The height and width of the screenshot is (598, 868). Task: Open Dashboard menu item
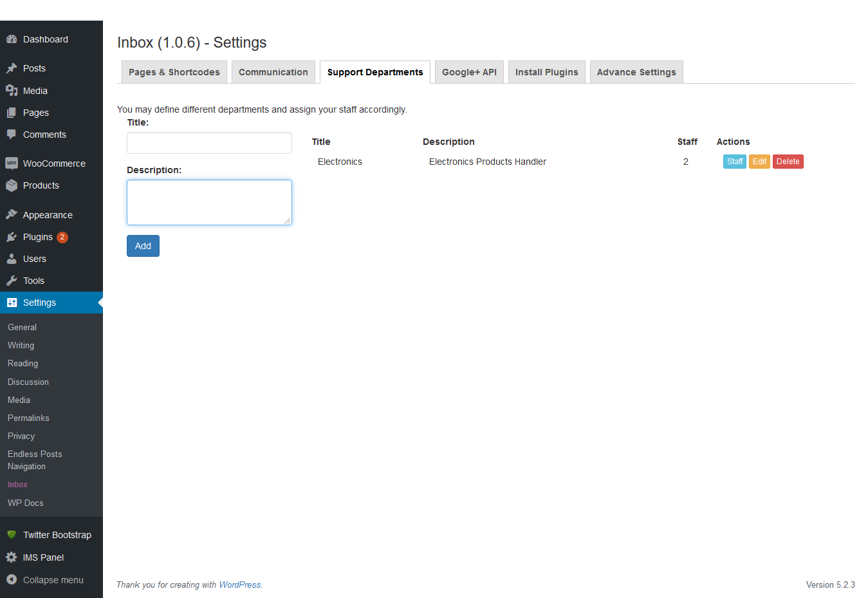click(x=51, y=39)
